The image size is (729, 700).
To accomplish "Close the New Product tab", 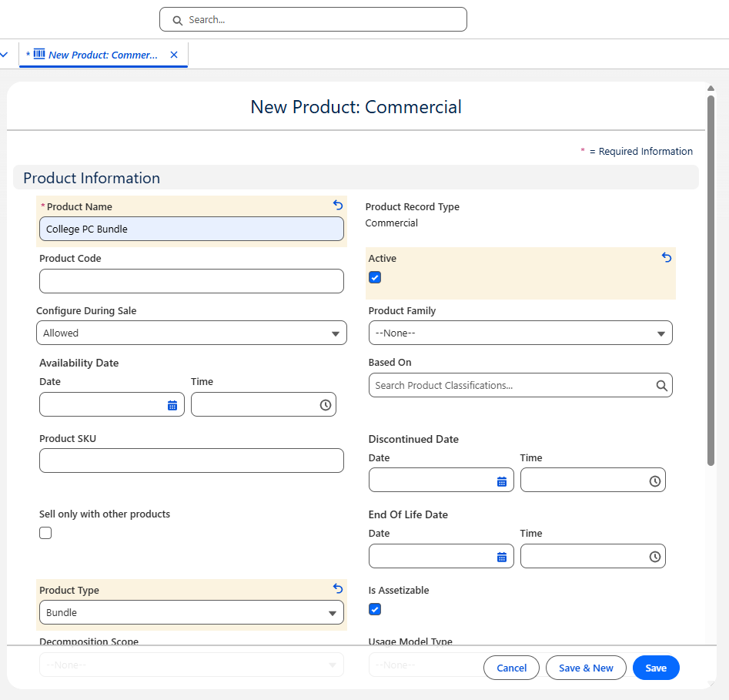I will (174, 55).
